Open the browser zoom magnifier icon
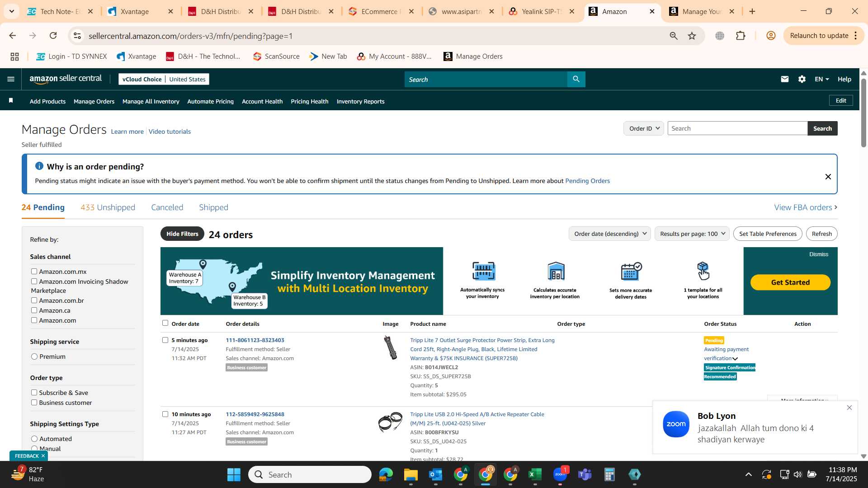 pyautogui.click(x=674, y=36)
